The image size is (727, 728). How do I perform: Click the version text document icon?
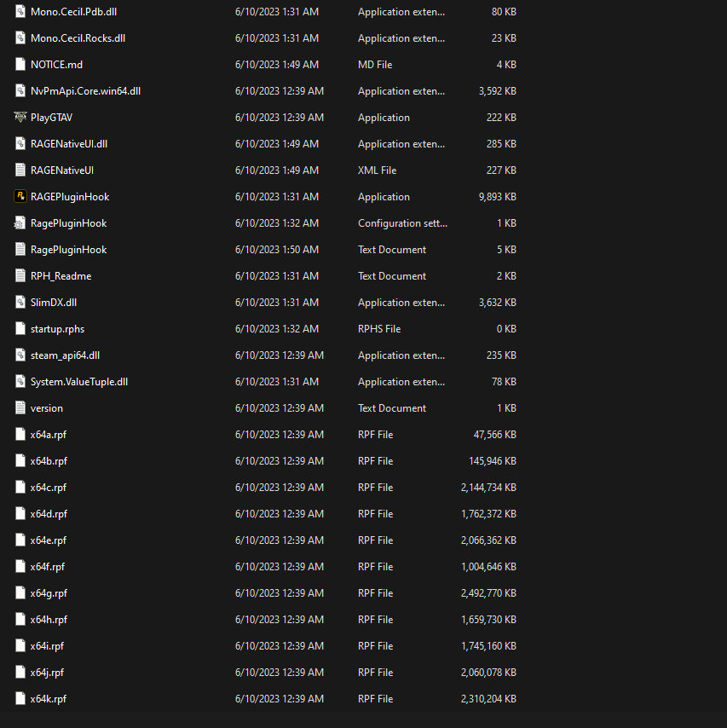[x=20, y=408]
